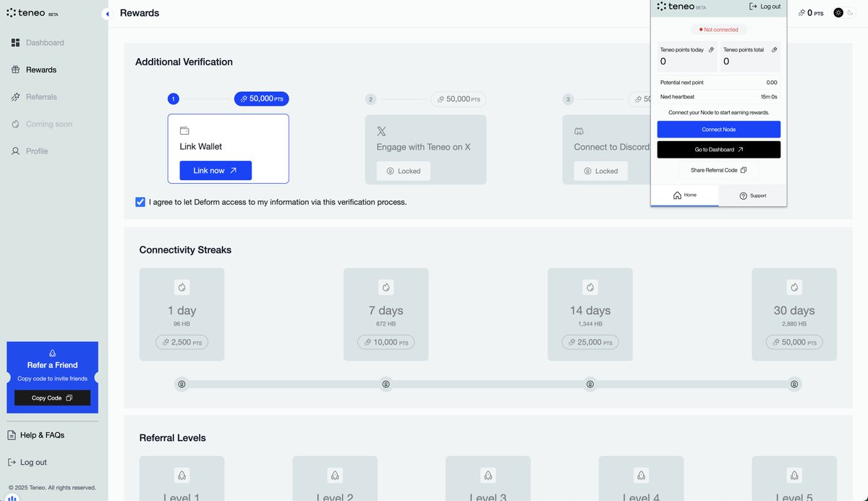The image size is (868, 501).
Task: Click the flame icon on the 7 days streak card
Action: pos(386,287)
